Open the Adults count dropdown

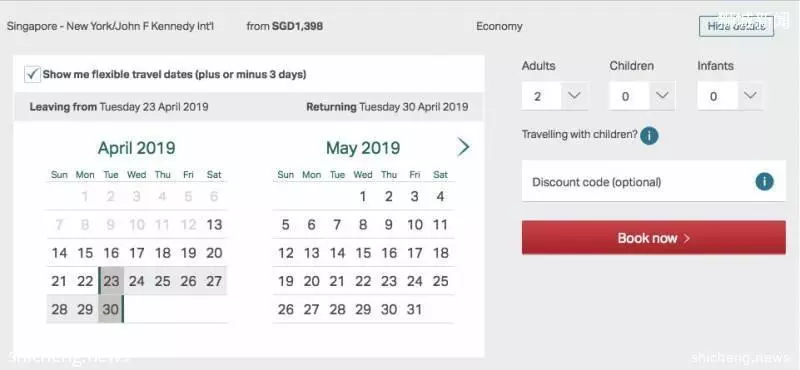click(555, 96)
